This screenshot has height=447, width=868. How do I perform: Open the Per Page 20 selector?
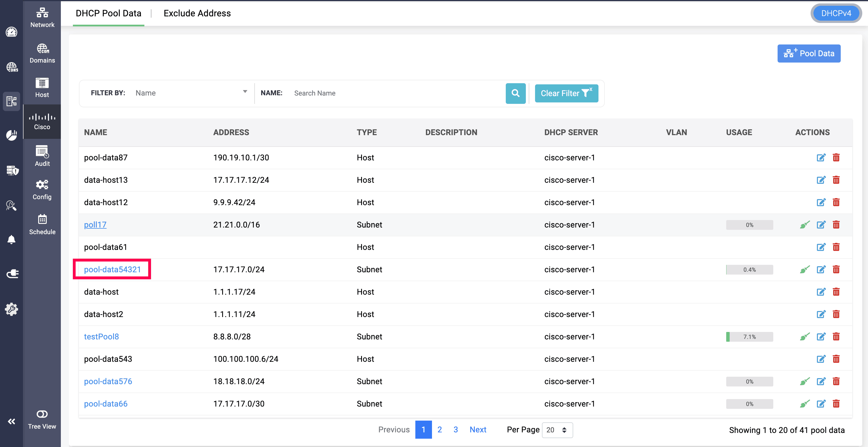pos(557,430)
